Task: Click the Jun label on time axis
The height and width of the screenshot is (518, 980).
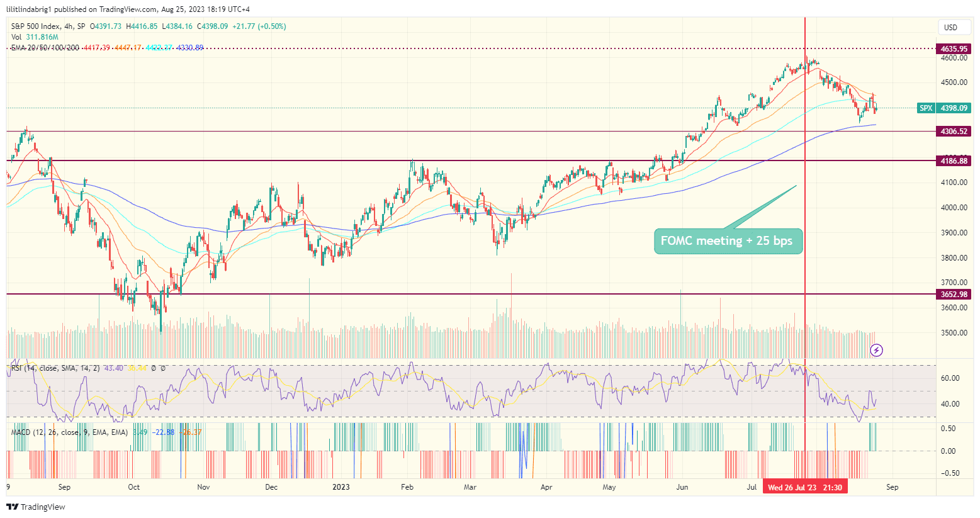Action: (x=682, y=487)
